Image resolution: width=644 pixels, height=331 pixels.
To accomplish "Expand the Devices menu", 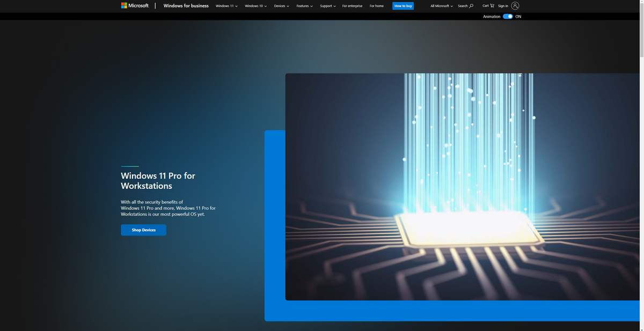I will (281, 6).
